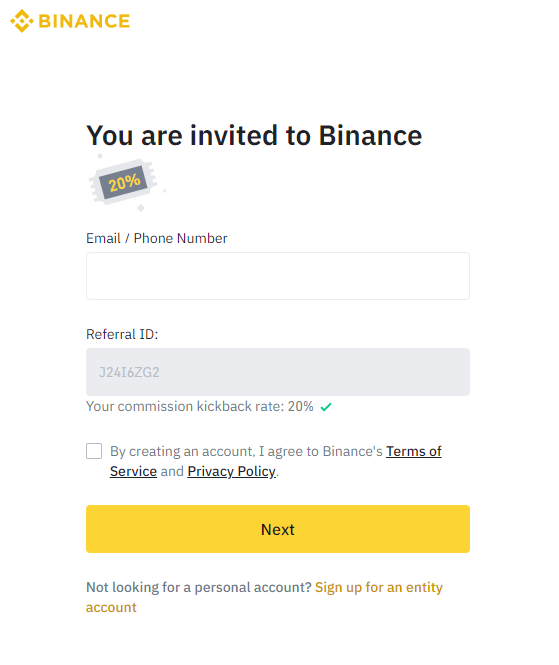Screen dimensions: 559x665
Task: Focus the Email / Phone Number field
Action: (278, 276)
